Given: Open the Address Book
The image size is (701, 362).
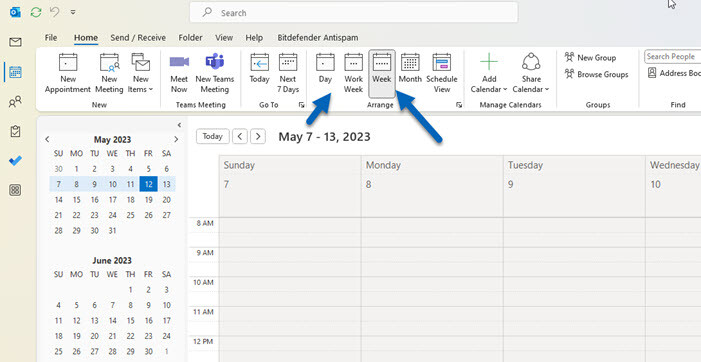Looking at the screenshot, I should [674, 73].
